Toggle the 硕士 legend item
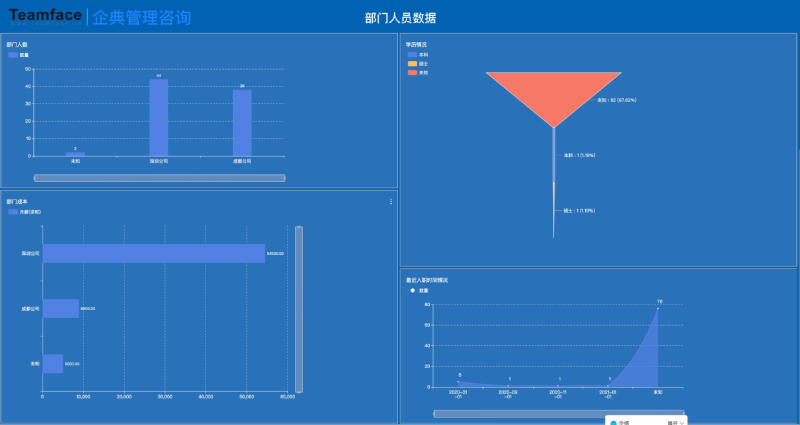This screenshot has height=425, width=800. (x=417, y=64)
